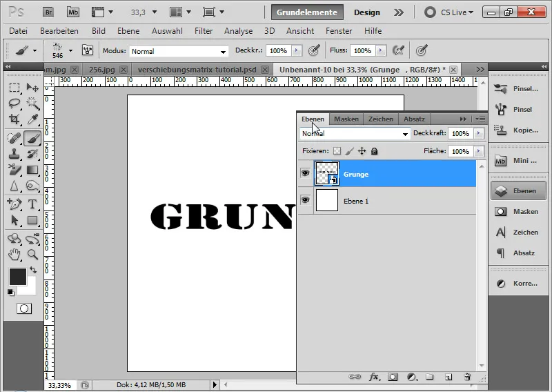Viewport: 552px width, 392px height.
Task: Open the brush preset picker dropdown
Action: (71, 50)
